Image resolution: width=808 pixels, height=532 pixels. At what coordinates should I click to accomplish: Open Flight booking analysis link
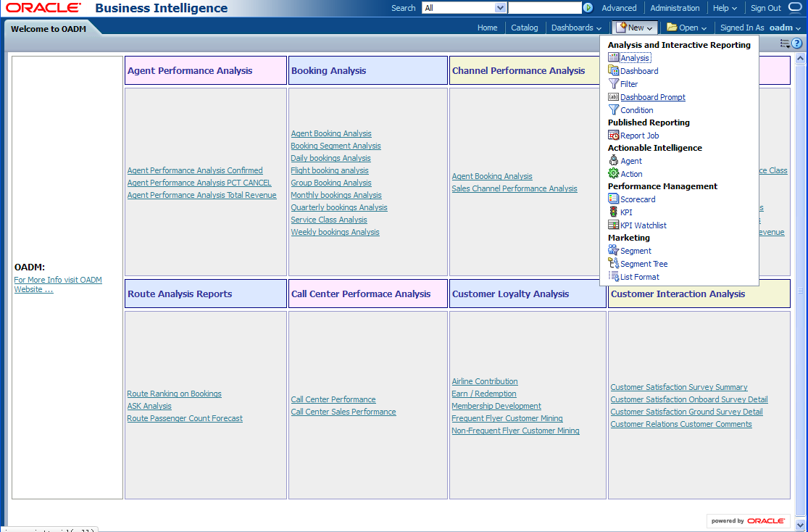pyautogui.click(x=330, y=170)
